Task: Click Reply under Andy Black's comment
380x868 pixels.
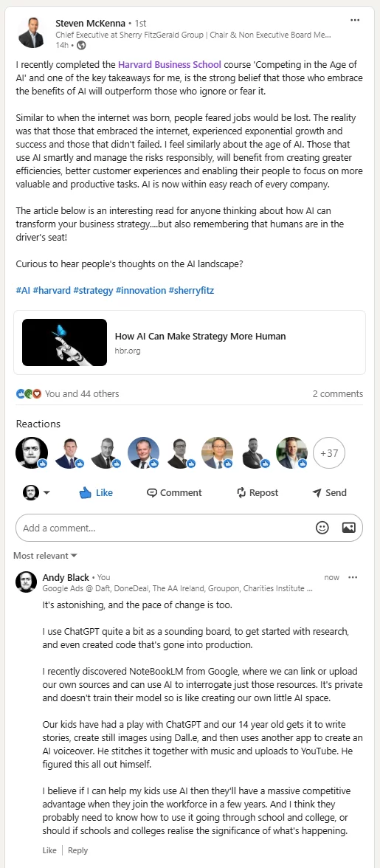Action: [78, 850]
